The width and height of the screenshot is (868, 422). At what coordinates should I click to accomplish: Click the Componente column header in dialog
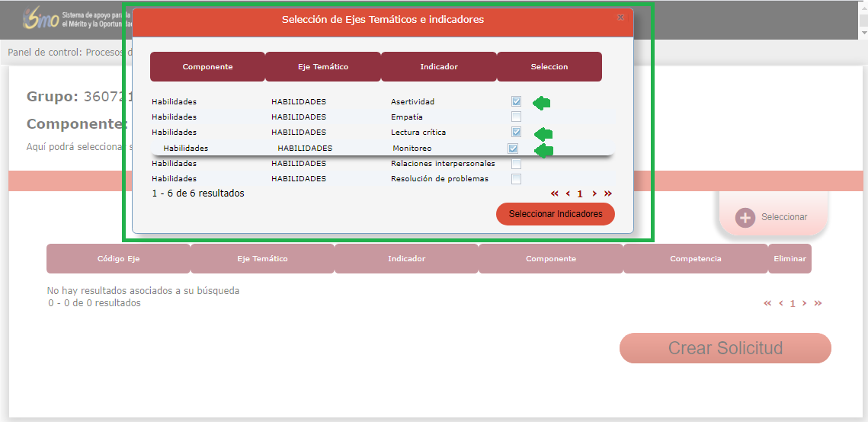[207, 67]
